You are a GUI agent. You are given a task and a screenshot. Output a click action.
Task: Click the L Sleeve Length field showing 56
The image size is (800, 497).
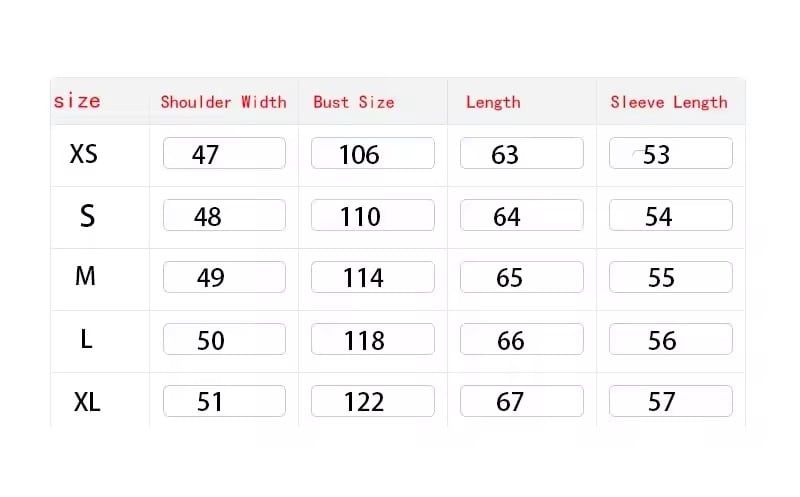(670, 340)
